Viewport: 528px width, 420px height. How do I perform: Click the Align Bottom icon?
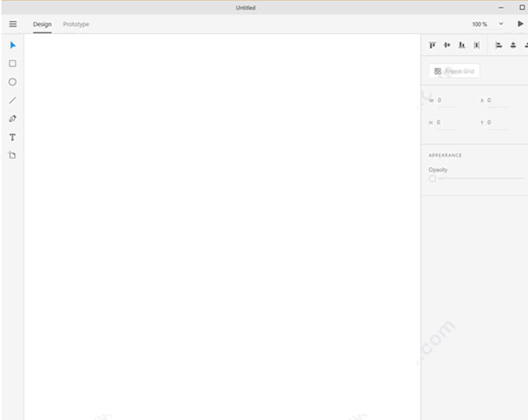pos(461,45)
